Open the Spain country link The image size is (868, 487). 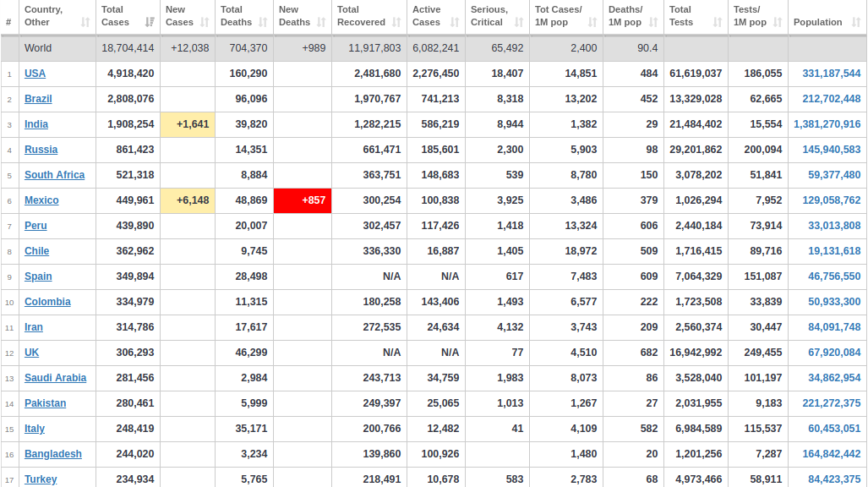pyautogui.click(x=38, y=276)
